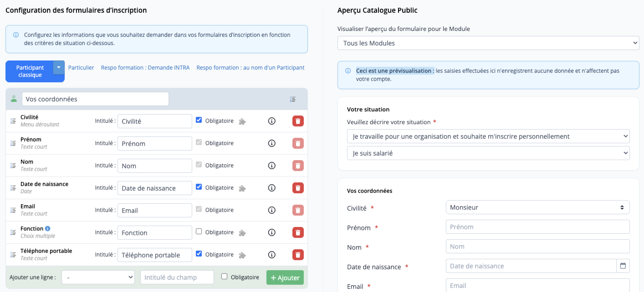Open info icon for Prénom field

[x=271, y=143]
